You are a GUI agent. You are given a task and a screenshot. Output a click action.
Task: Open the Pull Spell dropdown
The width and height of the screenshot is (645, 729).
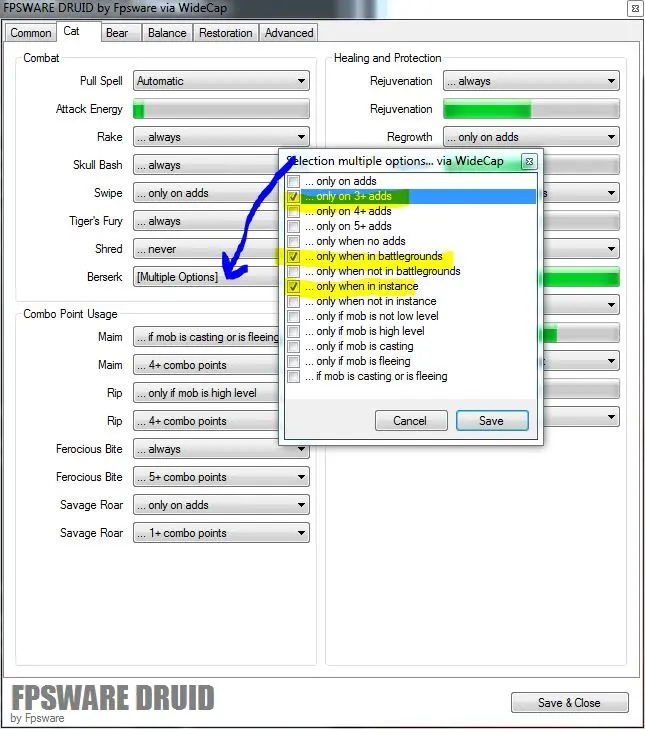[x=221, y=81]
